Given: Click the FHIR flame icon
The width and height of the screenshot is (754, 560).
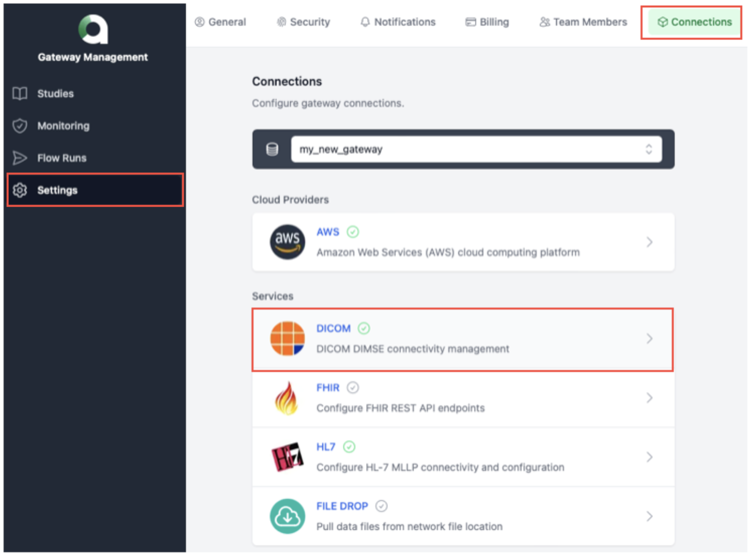Looking at the screenshot, I should [x=286, y=398].
